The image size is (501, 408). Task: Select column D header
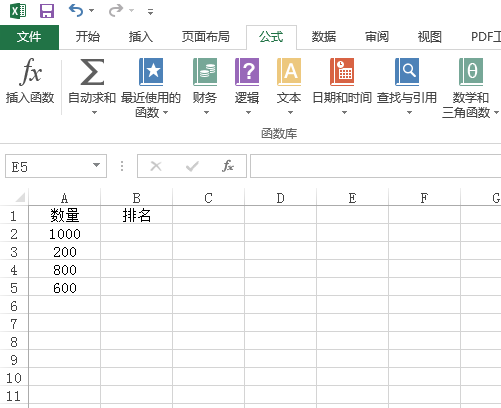click(x=281, y=198)
